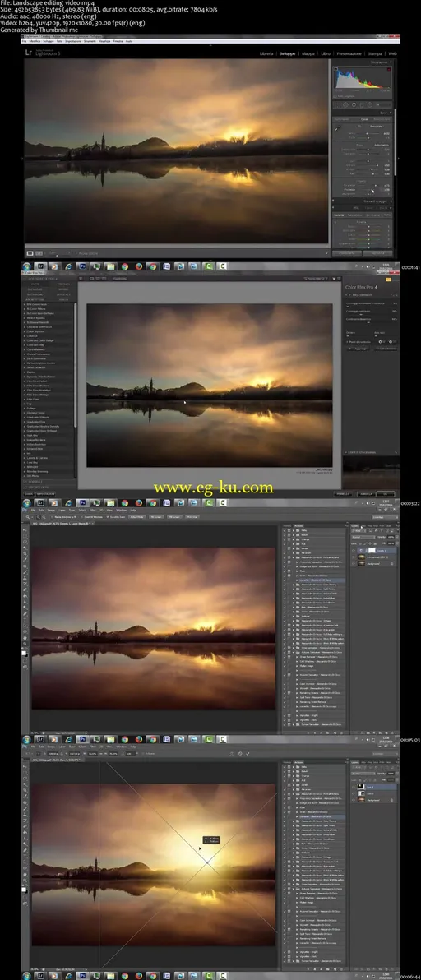Image resolution: width=421 pixels, height=980 pixels.
Task: Collapse the Istogramma panel in Lightroom
Action: (391, 62)
